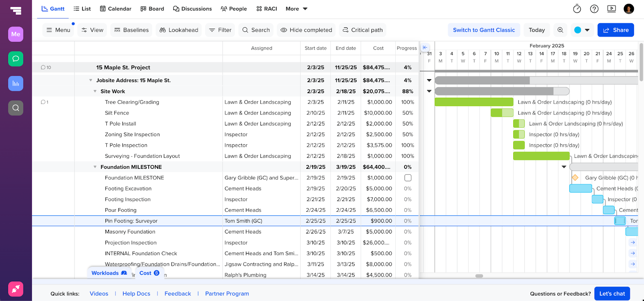This screenshot has height=301, width=644.
Task: Toggle the Critical path view
Action: 362,30
